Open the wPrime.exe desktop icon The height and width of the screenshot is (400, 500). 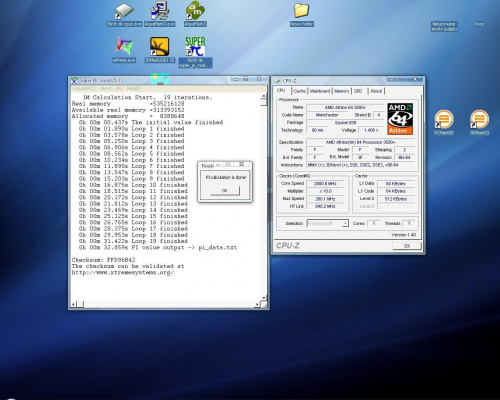click(x=124, y=50)
